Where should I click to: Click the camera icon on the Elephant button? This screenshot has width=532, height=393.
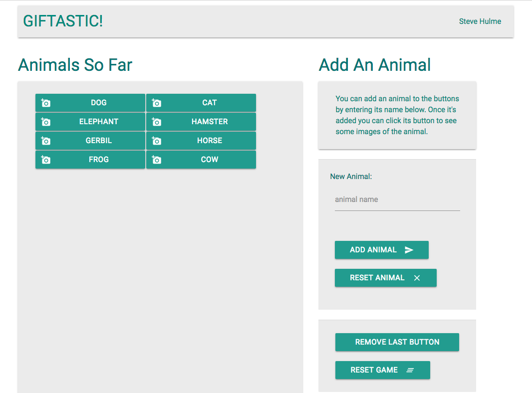(46, 122)
